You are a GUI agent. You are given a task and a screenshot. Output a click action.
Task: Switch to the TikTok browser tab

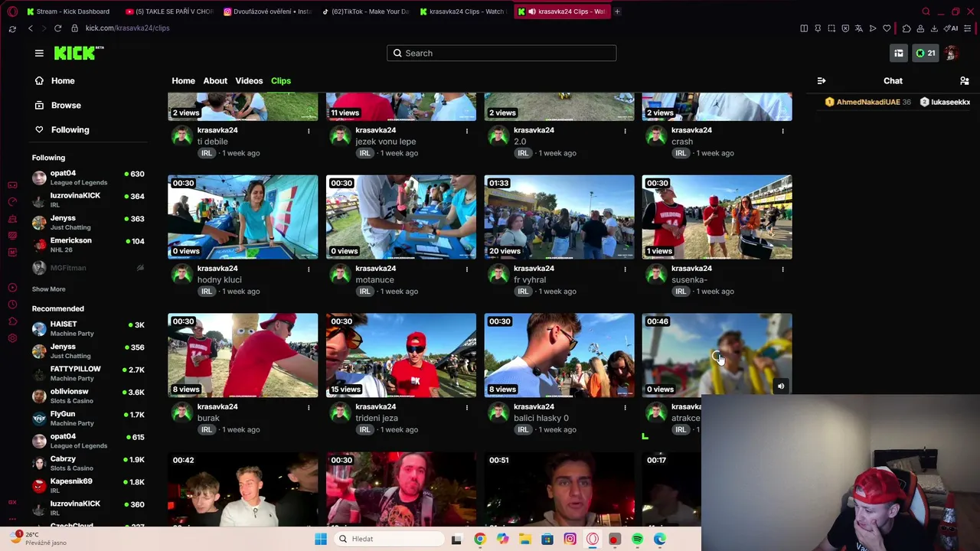coord(365,11)
